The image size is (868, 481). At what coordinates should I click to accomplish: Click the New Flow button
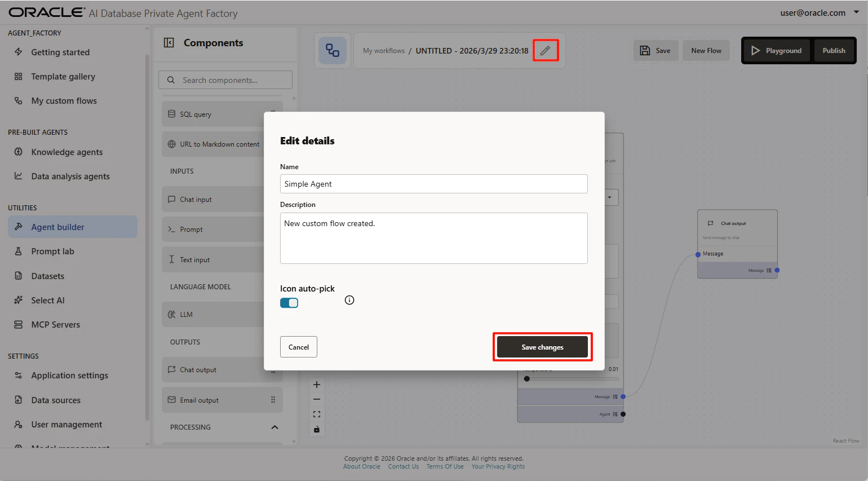click(x=706, y=51)
